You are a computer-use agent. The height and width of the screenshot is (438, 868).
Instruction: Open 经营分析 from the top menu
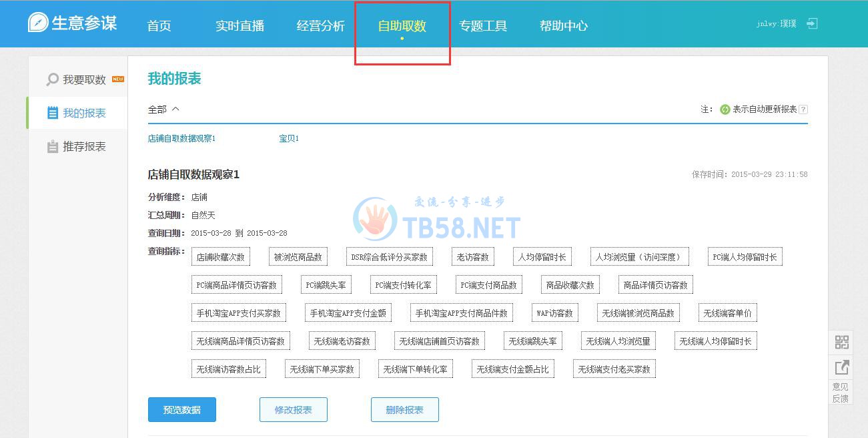[x=321, y=26]
